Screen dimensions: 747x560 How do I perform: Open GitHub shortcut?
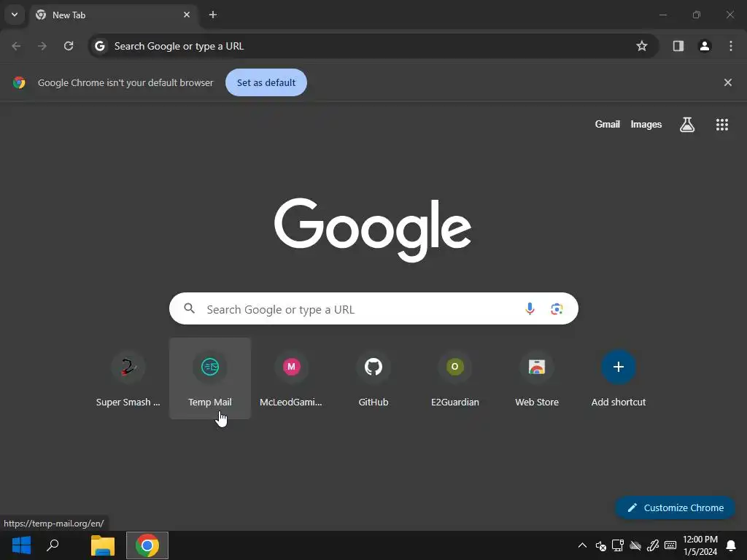click(x=373, y=378)
